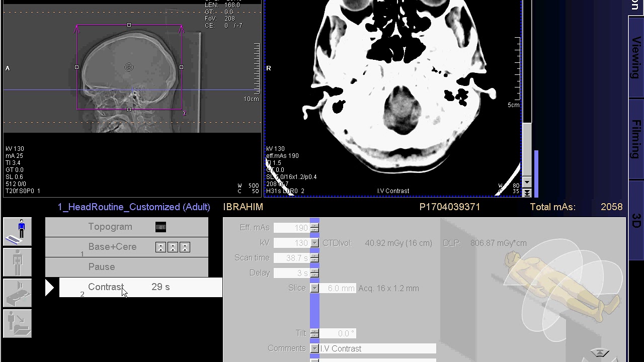This screenshot has height=362, width=644.
Task: Click the 29 s time in Contrast row
Action: point(160,287)
